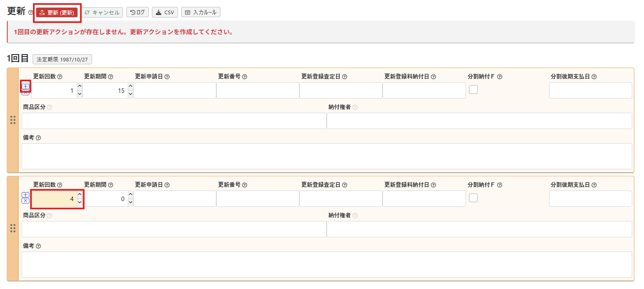Increase 更新期間 value in first record
The height and width of the screenshot is (289, 644).
[130, 87]
